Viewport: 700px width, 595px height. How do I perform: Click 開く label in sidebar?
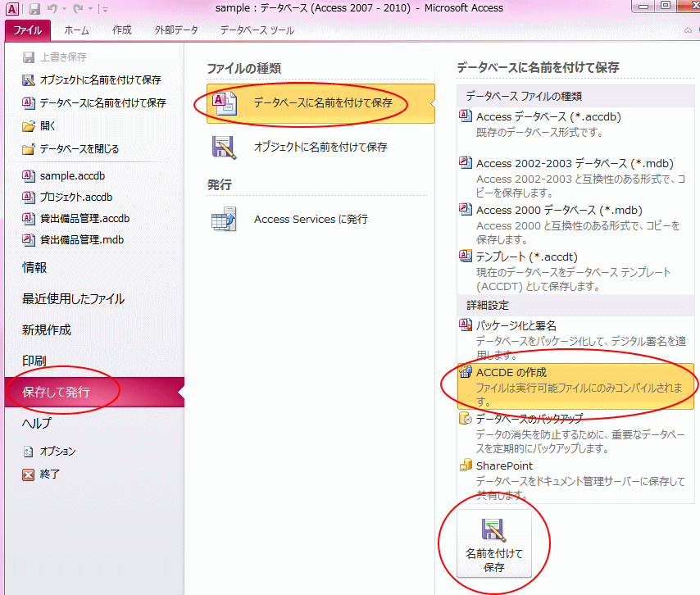[48, 126]
